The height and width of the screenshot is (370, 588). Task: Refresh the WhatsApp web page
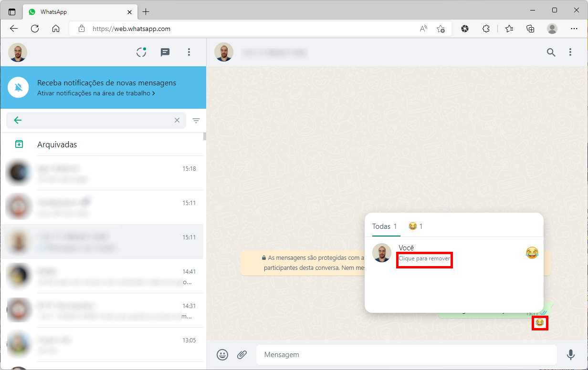[x=35, y=29]
